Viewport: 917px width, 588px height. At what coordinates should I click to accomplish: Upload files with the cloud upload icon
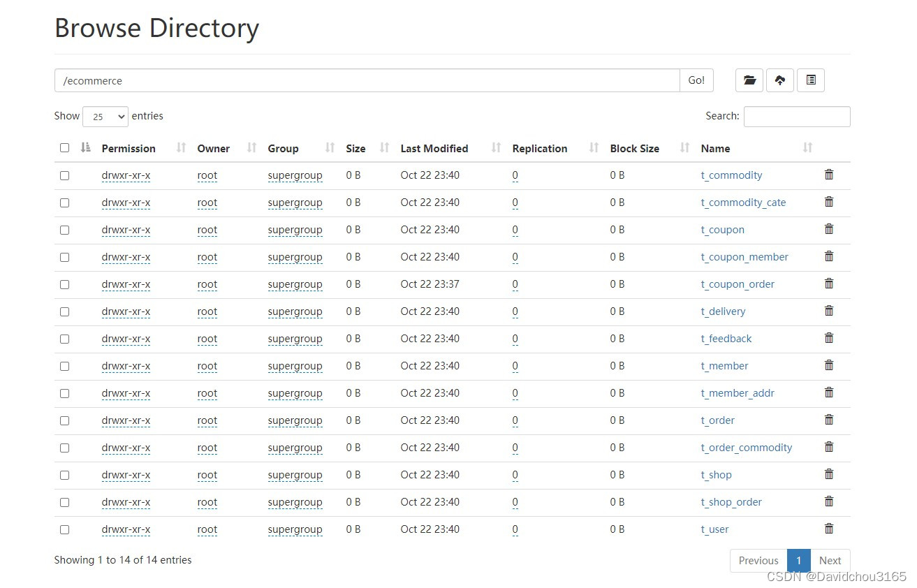coord(779,80)
